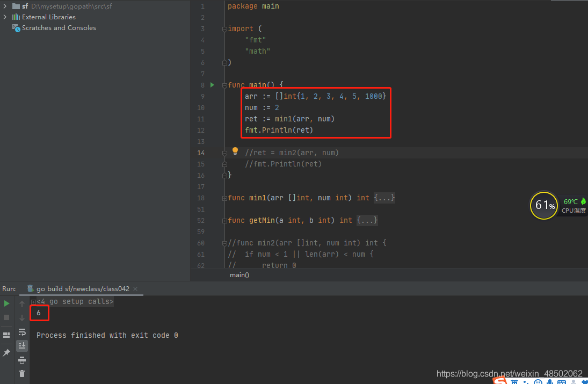Select the go build sf/newclass/class042 run tab
This screenshot has width=588, height=384.
(x=83, y=289)
